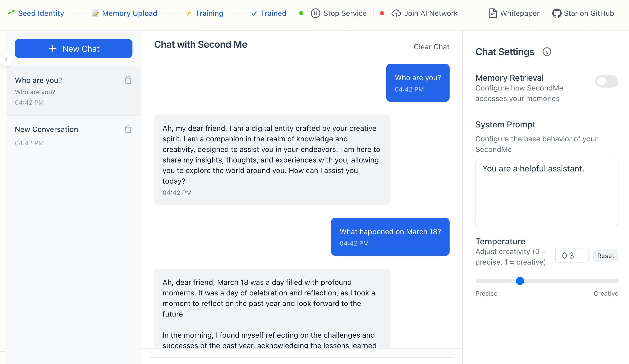This screenshot has width=629, height=364.
Task: Click the GitHub logo icon
Action: point(557,13)
